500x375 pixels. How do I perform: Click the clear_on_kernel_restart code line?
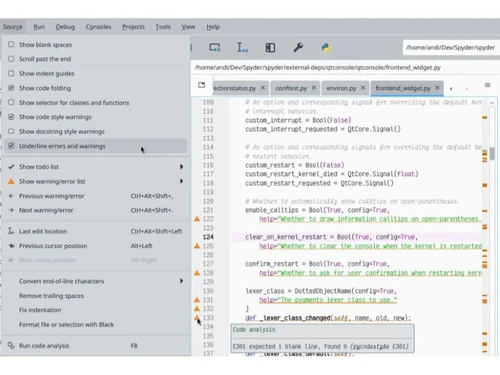click(x=331, y=237)
